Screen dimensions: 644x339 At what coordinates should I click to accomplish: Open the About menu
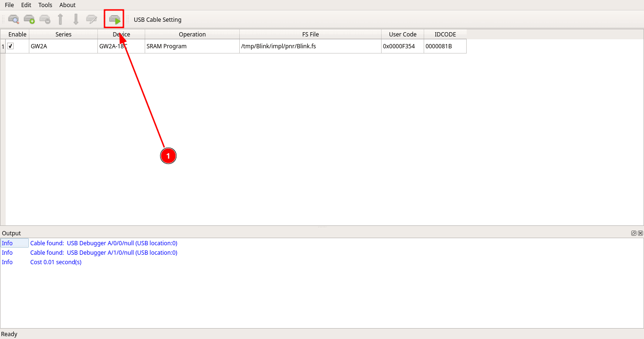[68, 5]
